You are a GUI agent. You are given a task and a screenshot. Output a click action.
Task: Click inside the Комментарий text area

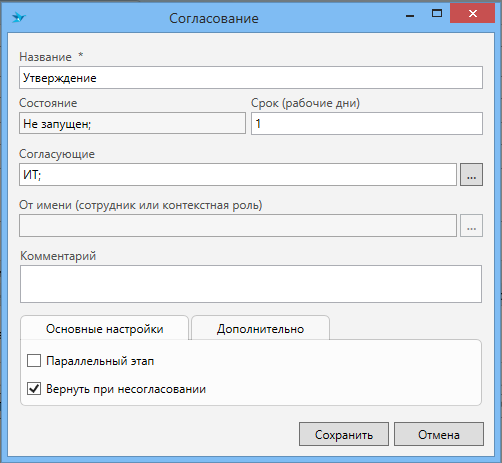[x=251, y=284]
